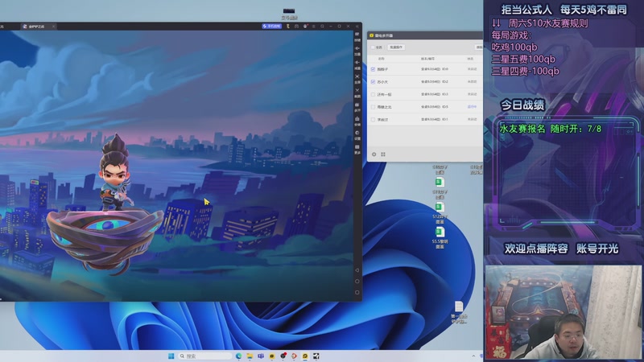Open the 按键 keymapping tool in emulator sidebar
The width and height of the screenshot is (644, 362).
click(357, 36)
